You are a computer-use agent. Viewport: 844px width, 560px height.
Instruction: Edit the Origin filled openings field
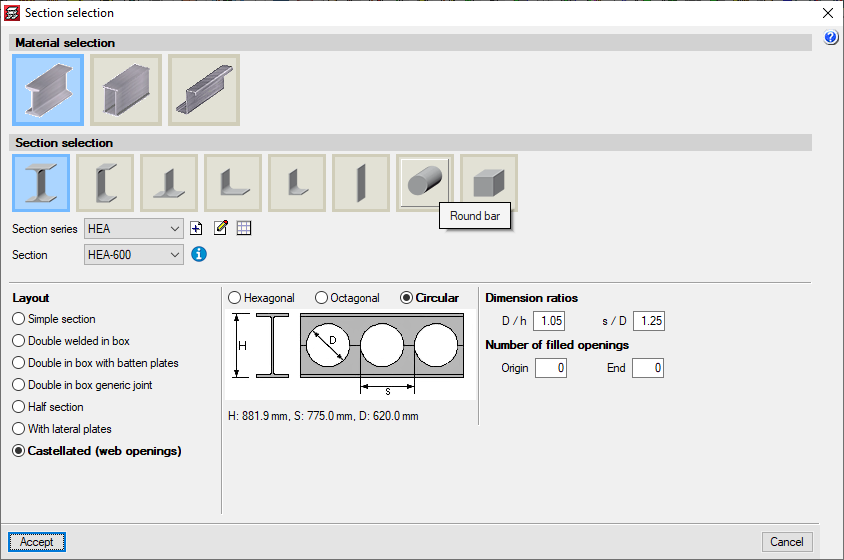click(x=551, y=368)
